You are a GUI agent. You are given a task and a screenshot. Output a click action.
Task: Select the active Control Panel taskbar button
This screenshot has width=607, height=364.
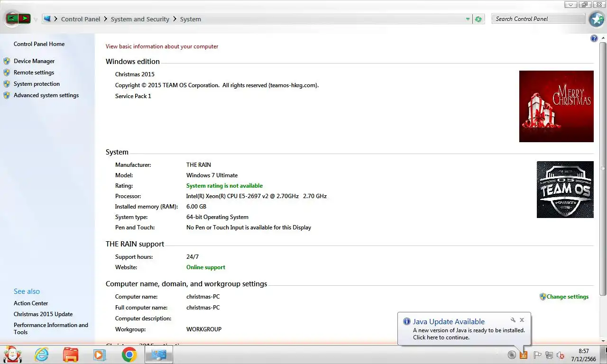[x=158, y=355]
